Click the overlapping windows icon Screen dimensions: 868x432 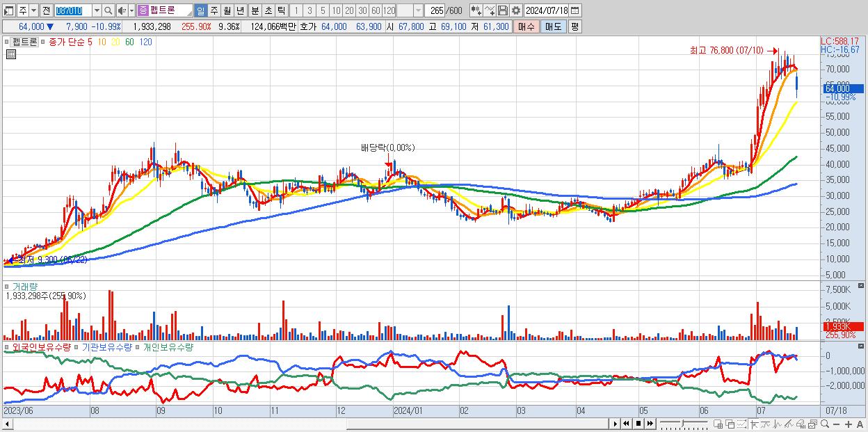coord(730,424)
